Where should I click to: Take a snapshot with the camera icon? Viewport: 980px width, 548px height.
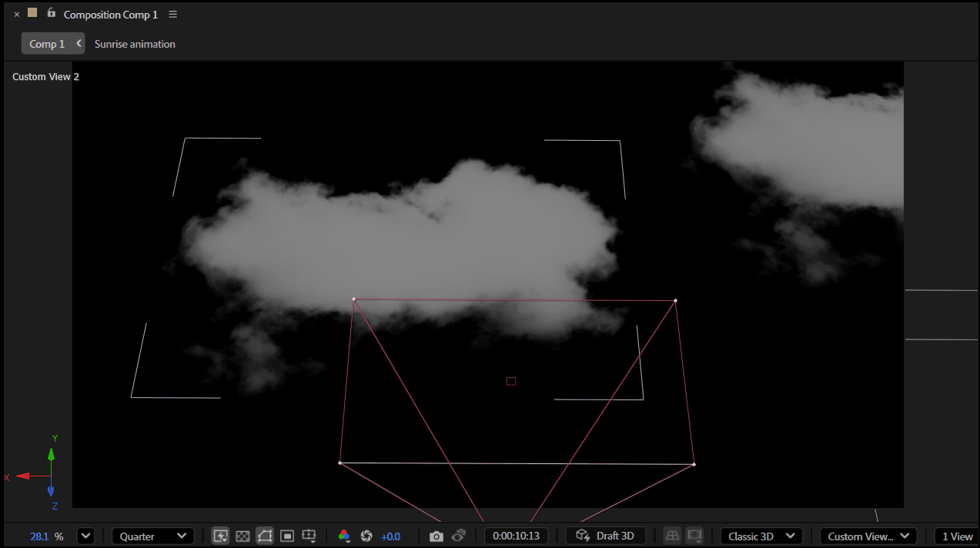[x=436, y=536]
